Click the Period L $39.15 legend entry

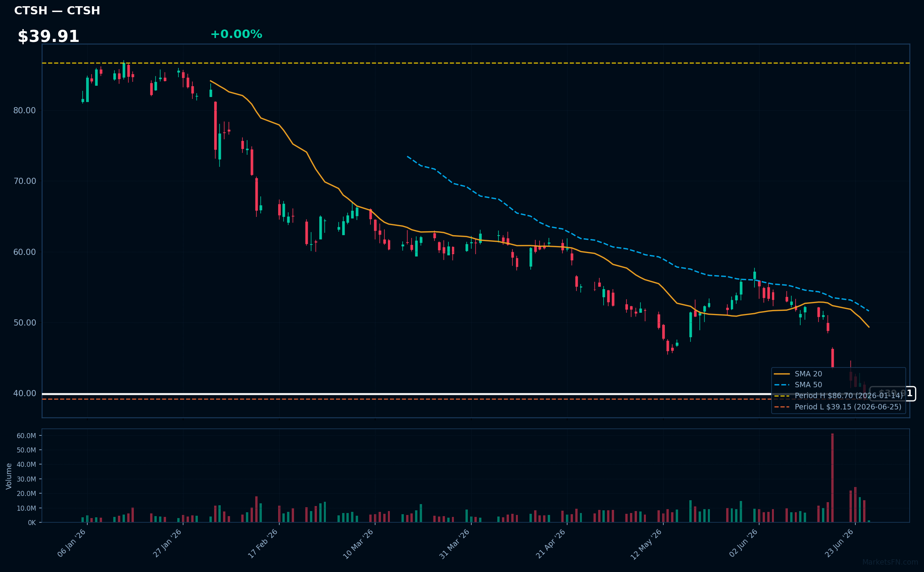pyautogui.click(x=838, y=407)
